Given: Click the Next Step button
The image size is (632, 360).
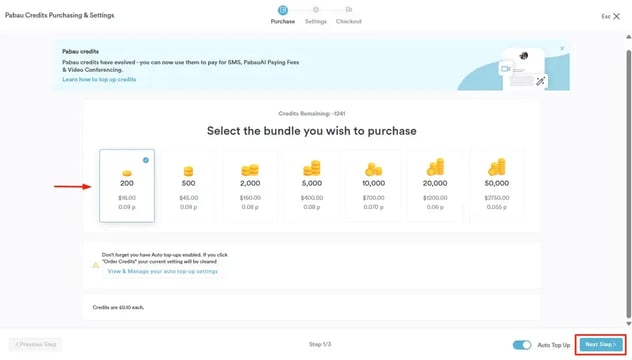Looking at the screenshot, I should [x=601, y=345].
